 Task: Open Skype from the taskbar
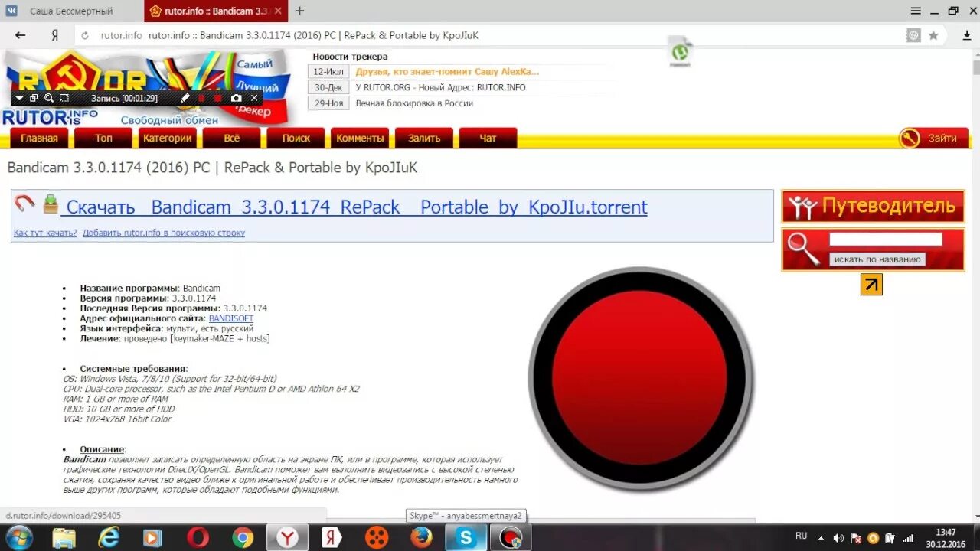(465, 538)
